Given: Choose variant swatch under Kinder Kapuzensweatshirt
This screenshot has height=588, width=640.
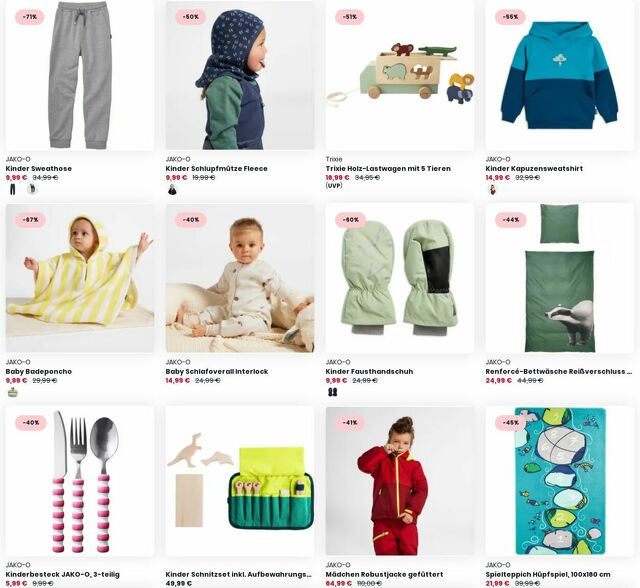Looking at the screenshot, I should pyautogui.click(x=492, y=189).
